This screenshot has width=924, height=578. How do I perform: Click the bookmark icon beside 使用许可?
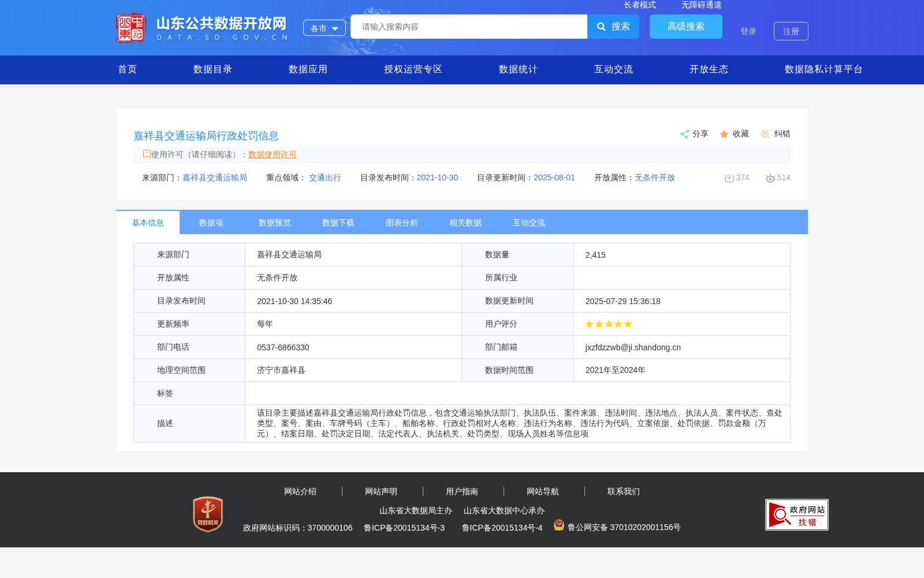click(147, 154)
